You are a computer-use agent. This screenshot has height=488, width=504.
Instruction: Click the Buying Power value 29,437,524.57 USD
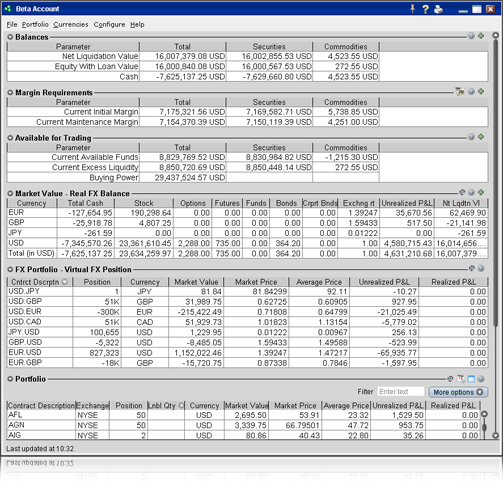click(x=190, y=178)
